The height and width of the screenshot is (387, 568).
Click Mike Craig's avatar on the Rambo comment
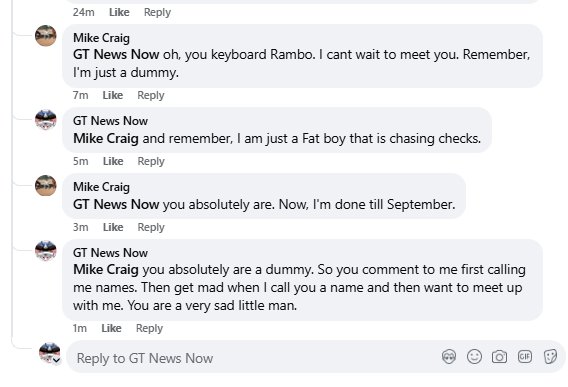[x=46, y=36]
